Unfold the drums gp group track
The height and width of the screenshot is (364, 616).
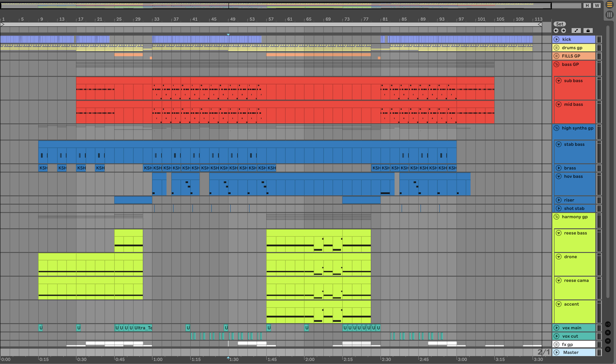click(x=557, y=48)
